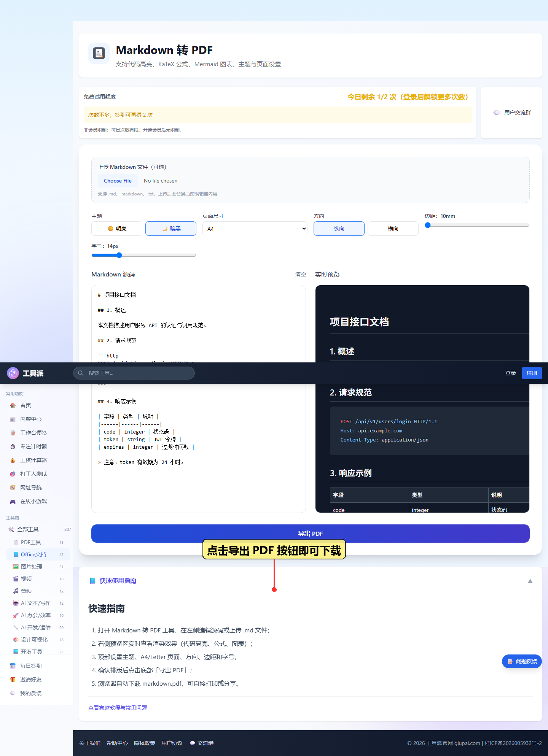The width and height of the screenshot is (548, 756).
Task: Adjust the 边距 margin slider handle
Action: click(428, 225)
